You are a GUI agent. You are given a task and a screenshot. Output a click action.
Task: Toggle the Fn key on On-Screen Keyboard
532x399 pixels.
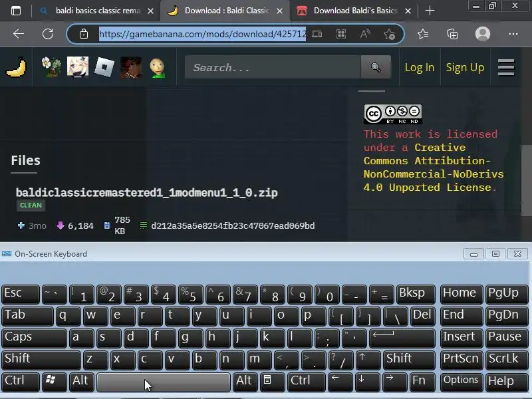point(422,382)
